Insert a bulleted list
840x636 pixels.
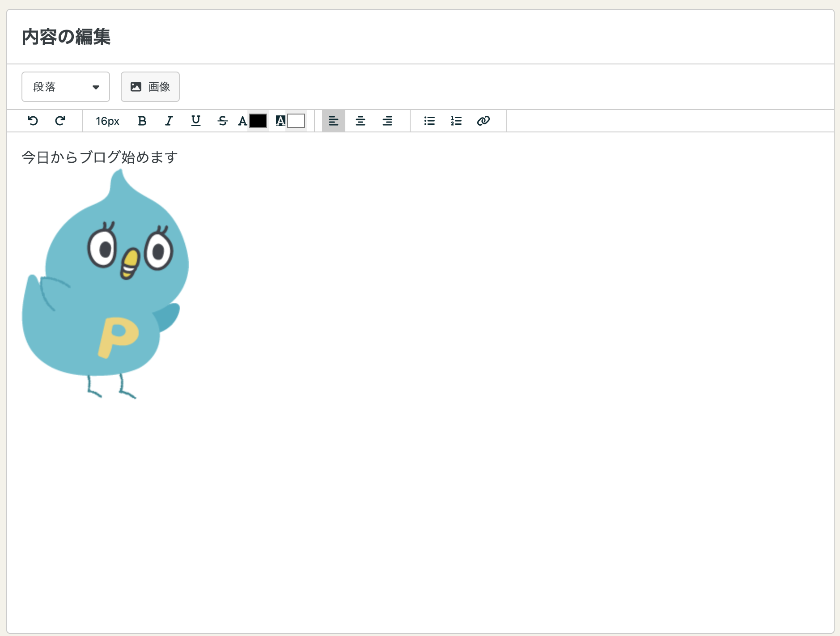pyautogui.click(x=429, y=121)
